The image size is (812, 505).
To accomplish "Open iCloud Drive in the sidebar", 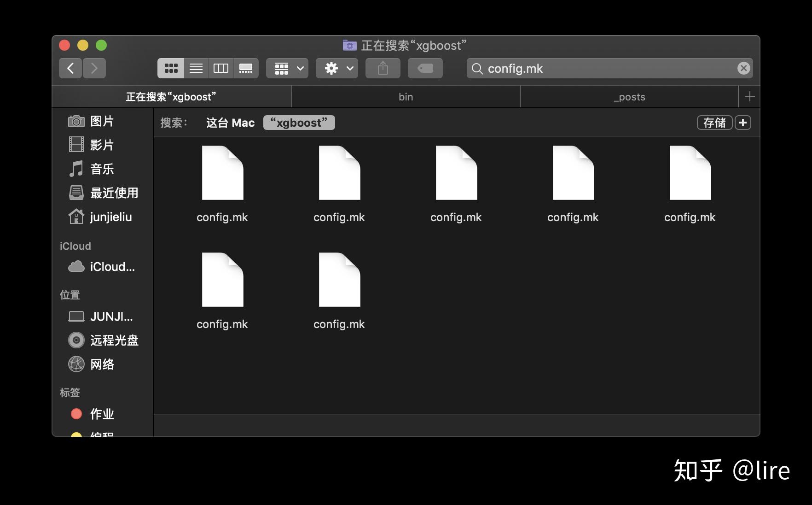I will pos(102,267).
